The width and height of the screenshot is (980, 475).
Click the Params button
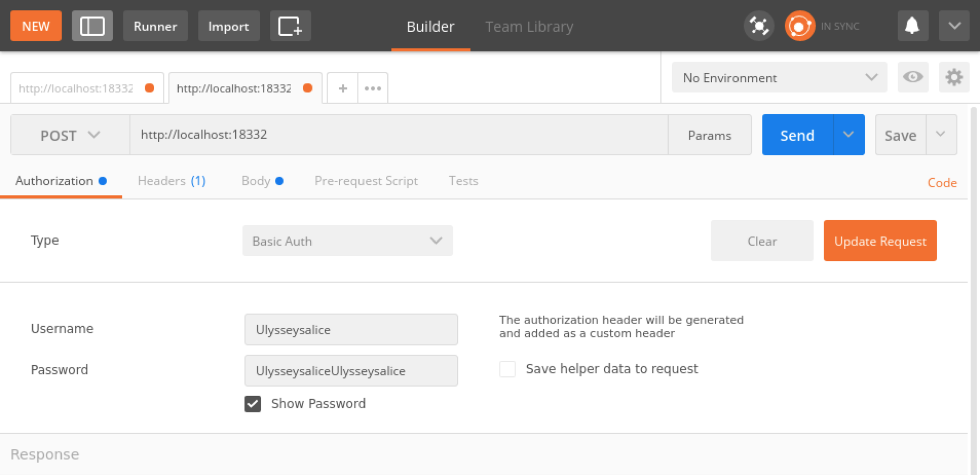click(x=710, y=135)
